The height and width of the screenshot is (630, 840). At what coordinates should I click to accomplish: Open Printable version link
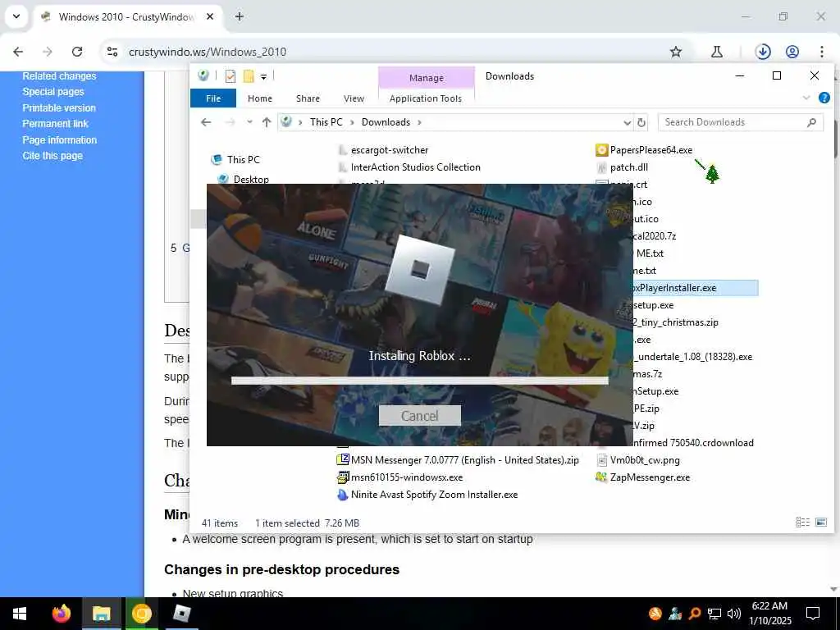(59, 107)
